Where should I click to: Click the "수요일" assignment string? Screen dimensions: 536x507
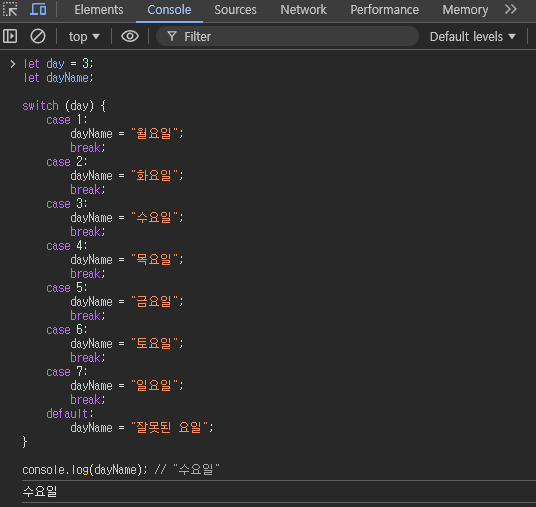coord(154,217)
